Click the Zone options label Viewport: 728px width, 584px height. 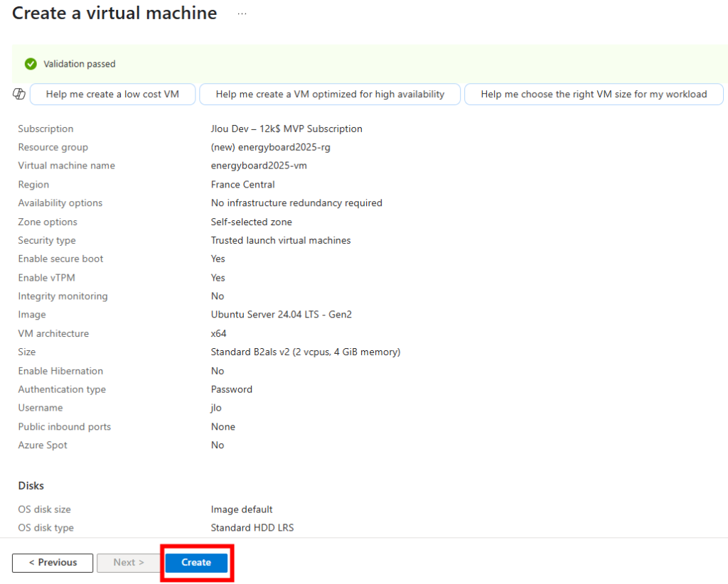(x=48, y=222)
